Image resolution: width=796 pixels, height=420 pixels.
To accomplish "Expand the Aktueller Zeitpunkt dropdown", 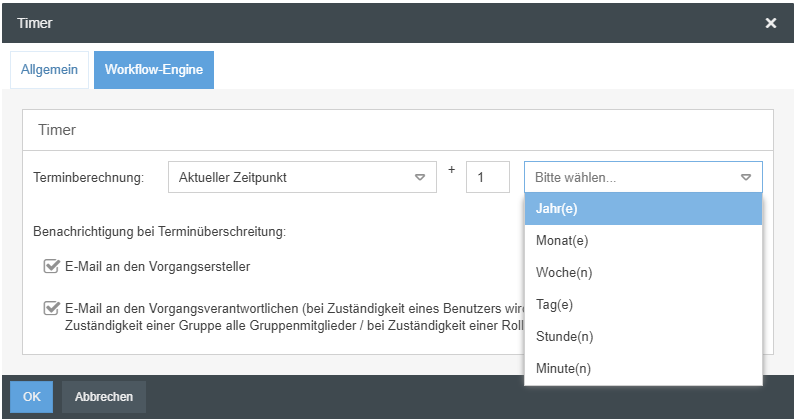I will [x=300, y=178].
